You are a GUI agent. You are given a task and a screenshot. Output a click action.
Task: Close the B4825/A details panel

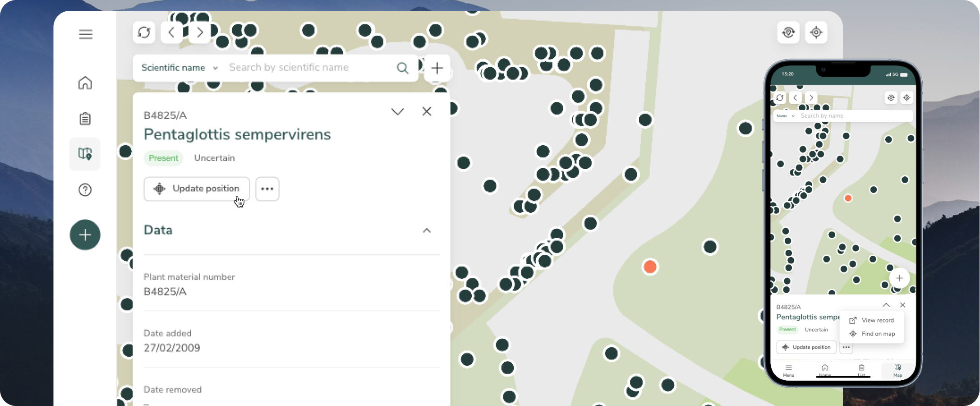pos(427,111)
